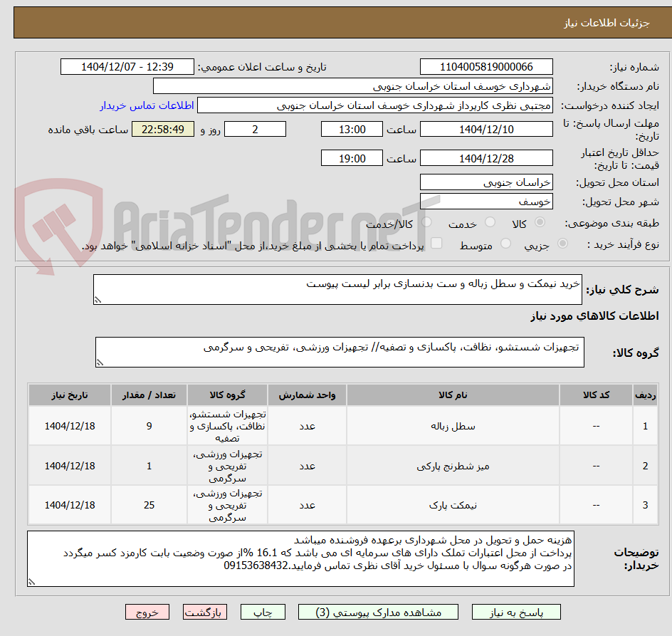Click the پاسخ به نیاز button
Viewport: 672px width, 636px height.
point(516,612)
